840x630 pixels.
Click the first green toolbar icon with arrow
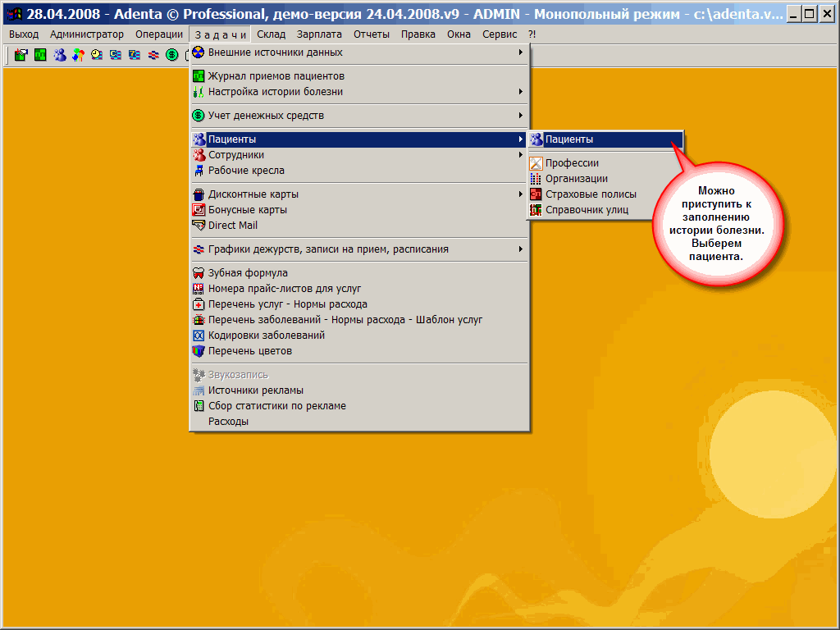[x=21, y=55]
